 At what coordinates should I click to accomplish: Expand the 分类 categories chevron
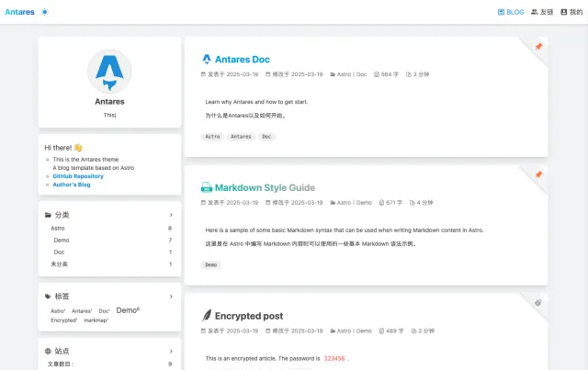point(171,215)
